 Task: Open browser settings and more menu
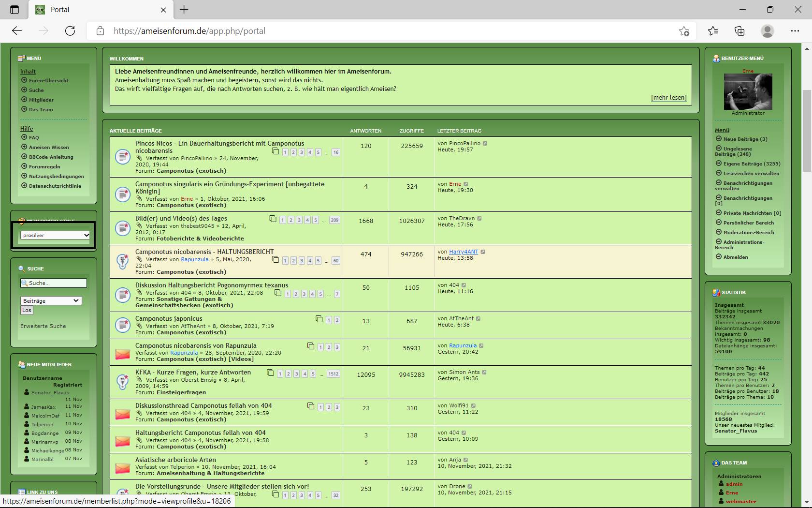pos(795,31)
